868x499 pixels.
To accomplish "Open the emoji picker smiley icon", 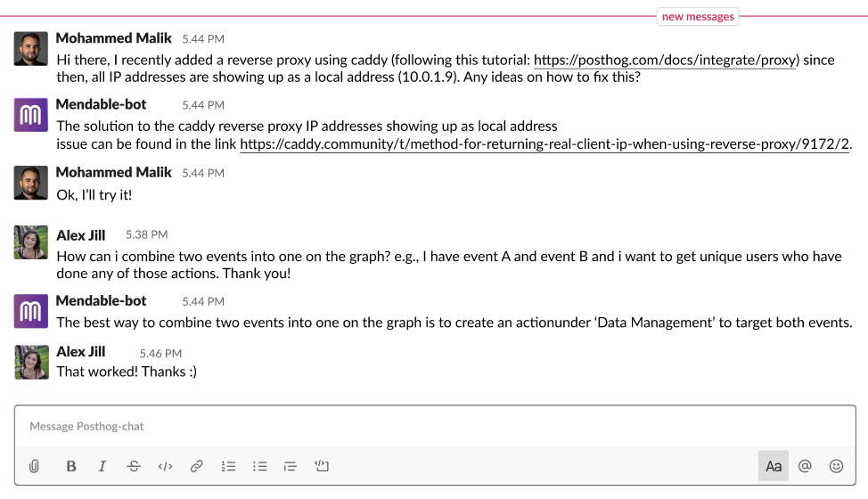I will [836, 466].
